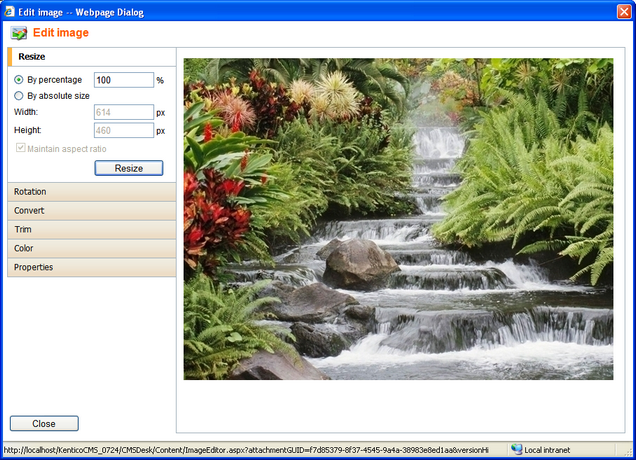Open the Trim section
The height and width of the screenshot is (460, 636).
click(x=90, y=229)
